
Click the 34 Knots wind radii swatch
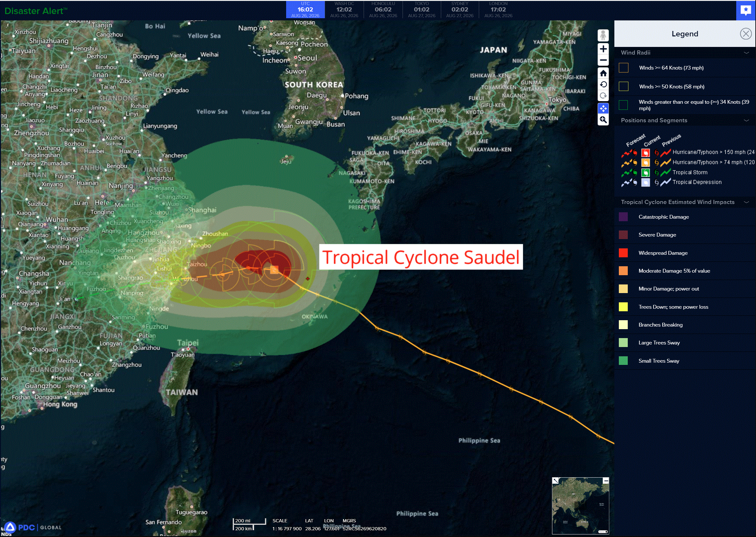coord(623,105)
